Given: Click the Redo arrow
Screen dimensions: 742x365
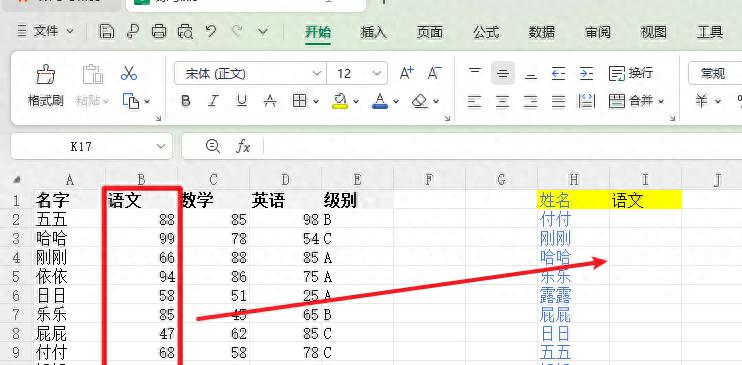Looking at the screenshot, I should coord(237,32).
